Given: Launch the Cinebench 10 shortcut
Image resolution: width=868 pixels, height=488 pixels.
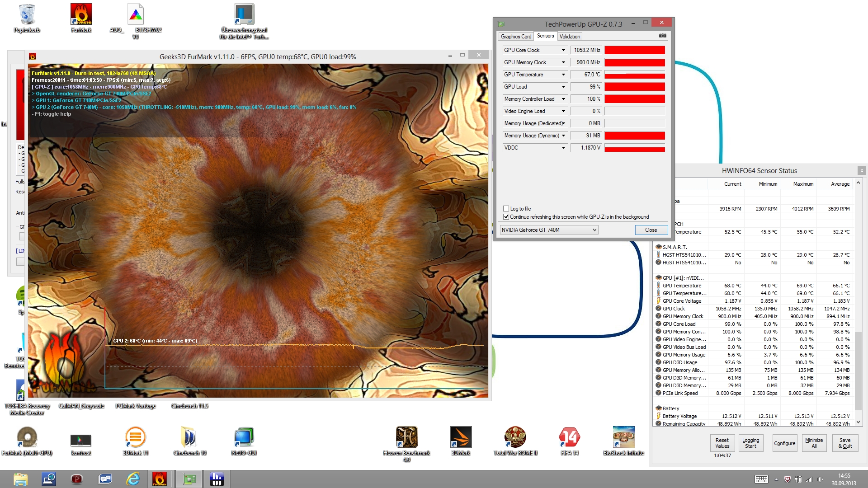Looking at the screenshot, I should [x=190, y=441].
